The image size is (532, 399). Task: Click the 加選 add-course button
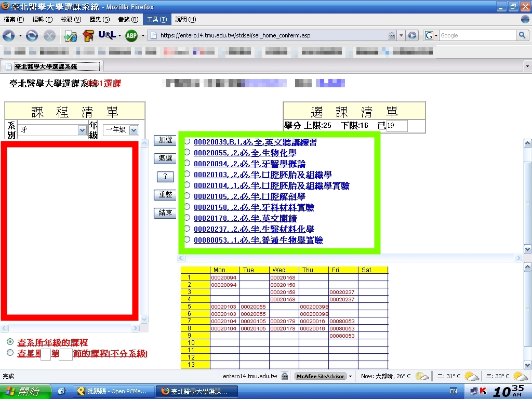165,140
